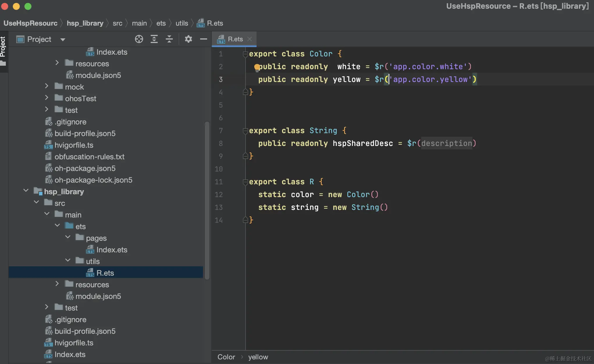Image resolution: width=594 pixels, height=364 pixels.
Task: Click utils breadcrumb in navigation bar
Action: coord(182,23)
